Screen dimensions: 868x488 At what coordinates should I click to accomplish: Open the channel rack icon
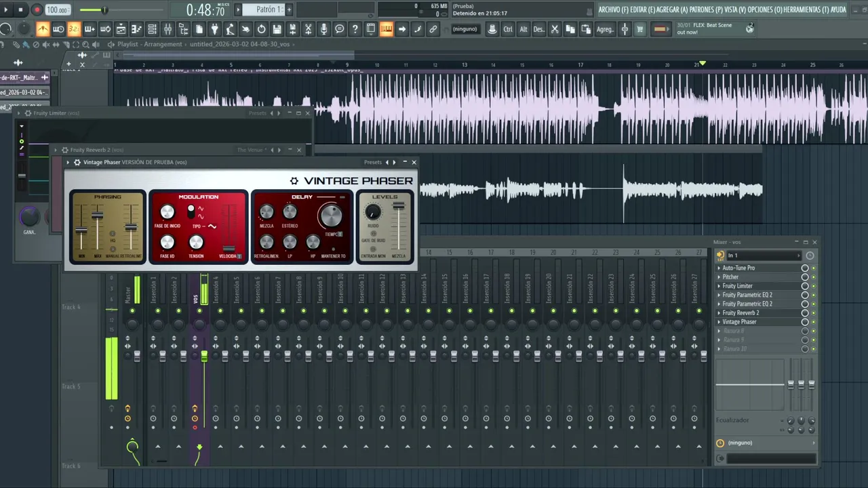click(152, 28)
